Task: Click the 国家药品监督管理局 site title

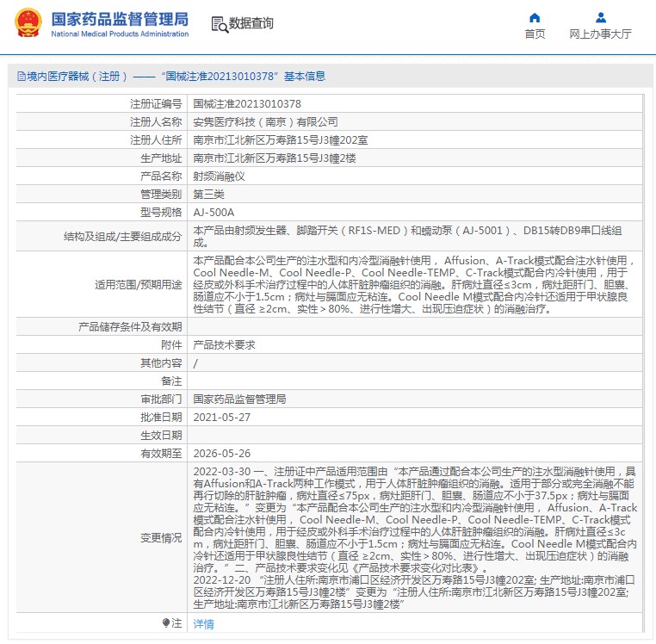Action: tap(120, 19)
